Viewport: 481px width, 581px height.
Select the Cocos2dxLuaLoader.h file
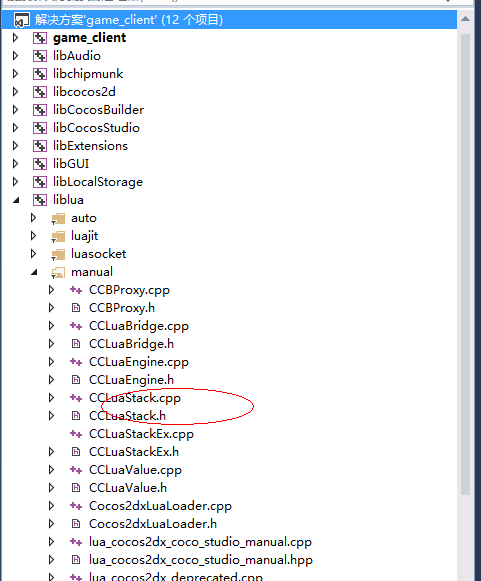153,524
